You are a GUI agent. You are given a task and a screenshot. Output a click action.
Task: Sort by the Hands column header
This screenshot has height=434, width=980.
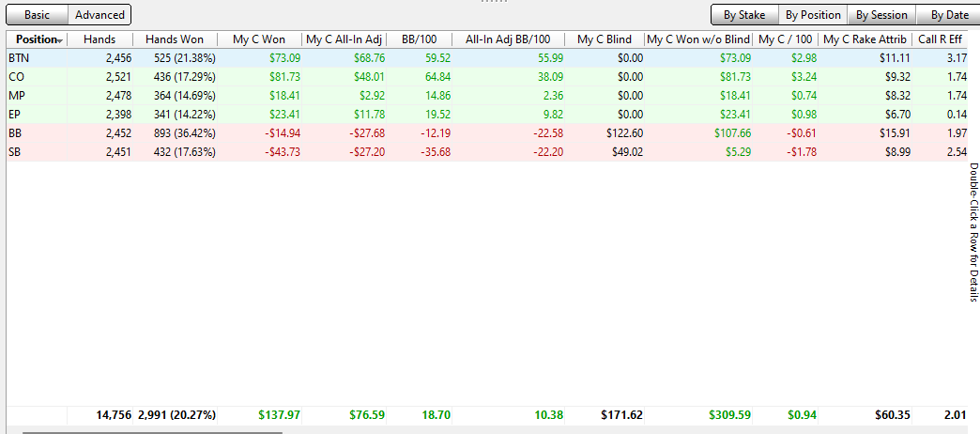(x=100, y=39)
